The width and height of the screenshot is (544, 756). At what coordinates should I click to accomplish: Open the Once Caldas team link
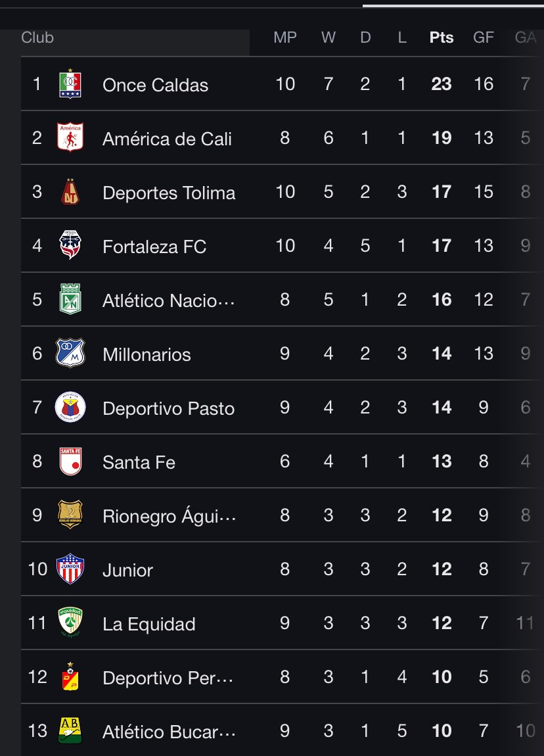pos(155,85)
